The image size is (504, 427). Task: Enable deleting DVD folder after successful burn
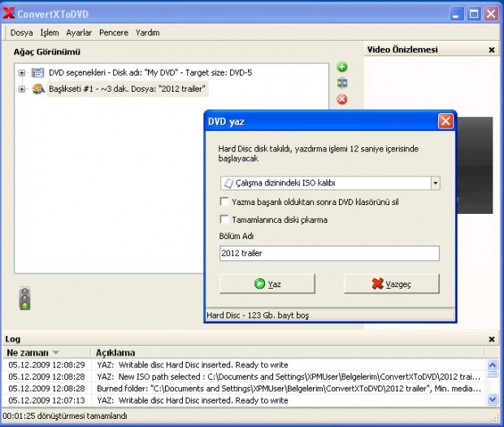[x=224, y=202]
